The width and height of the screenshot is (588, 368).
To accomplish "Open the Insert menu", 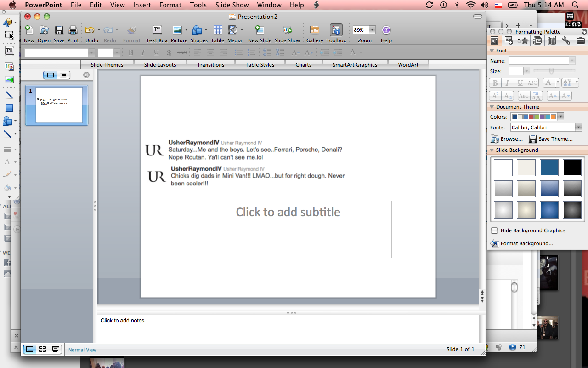I will pyautogui.click(x=142, y=5).
